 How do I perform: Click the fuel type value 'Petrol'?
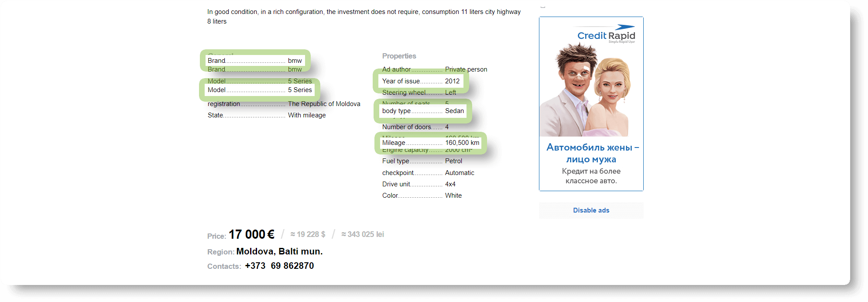(x=453, y=161)
